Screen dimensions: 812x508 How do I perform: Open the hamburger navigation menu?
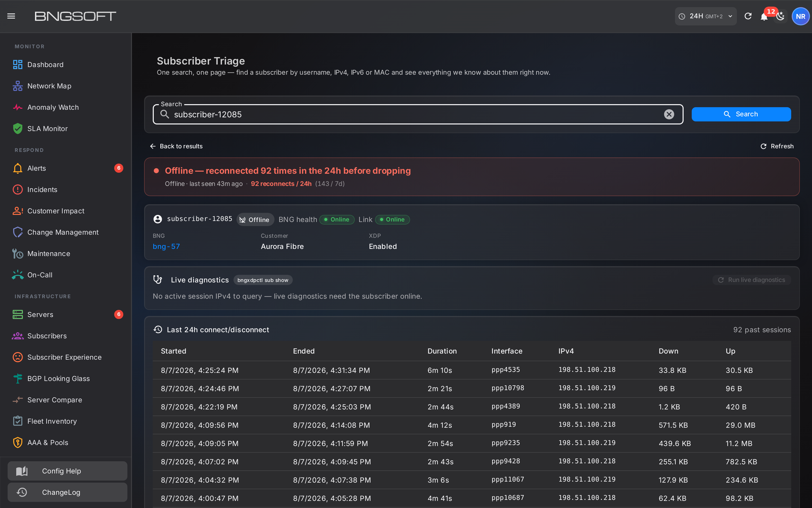(x=11, y=16)
